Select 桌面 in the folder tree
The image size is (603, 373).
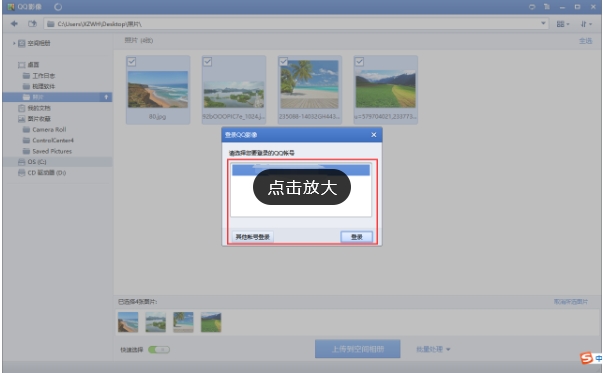[x=33, y=65]
